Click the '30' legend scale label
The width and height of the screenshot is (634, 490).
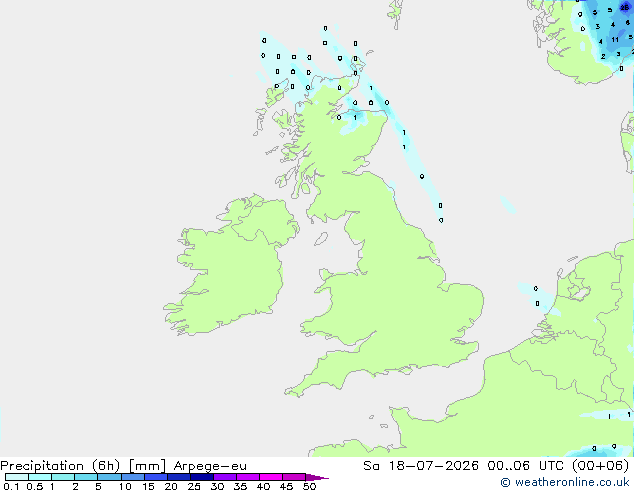217,486
